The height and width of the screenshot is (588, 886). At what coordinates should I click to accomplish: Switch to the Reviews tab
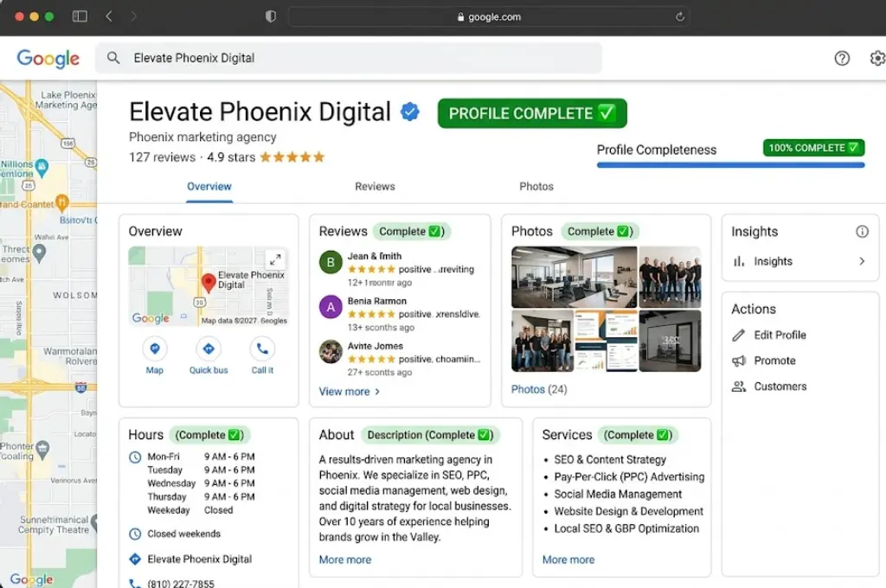[x=375, y=187]
